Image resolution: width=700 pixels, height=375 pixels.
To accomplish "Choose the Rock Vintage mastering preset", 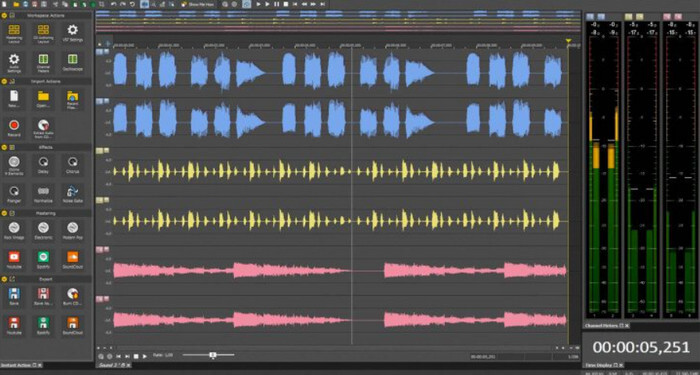I will coord(14,231).
